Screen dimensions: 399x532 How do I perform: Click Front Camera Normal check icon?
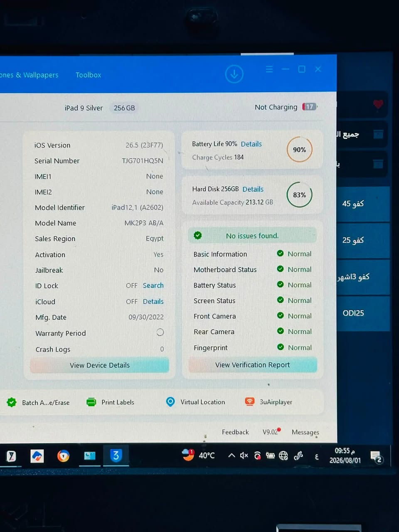pos(280,315)
